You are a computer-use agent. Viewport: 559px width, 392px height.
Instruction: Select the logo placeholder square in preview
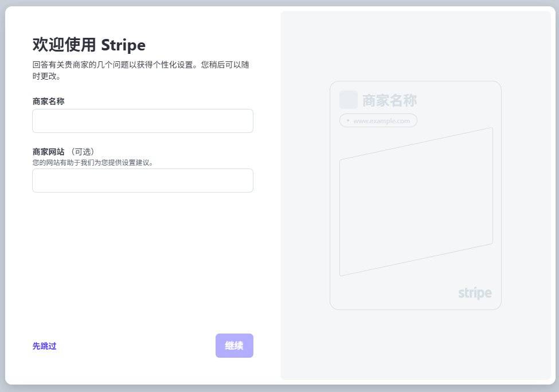pyautogui.click(x=348, y=100)
